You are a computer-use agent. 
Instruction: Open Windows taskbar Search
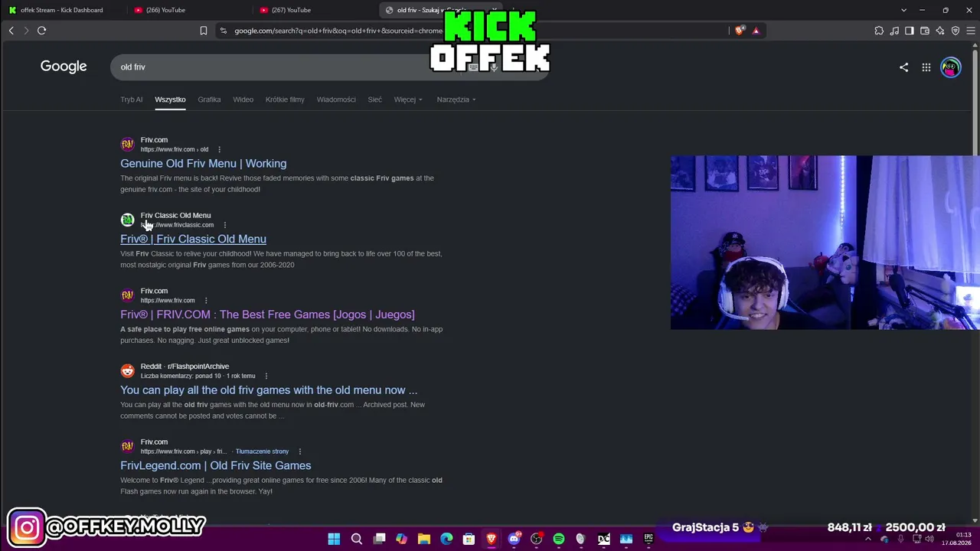coord(357,540)
